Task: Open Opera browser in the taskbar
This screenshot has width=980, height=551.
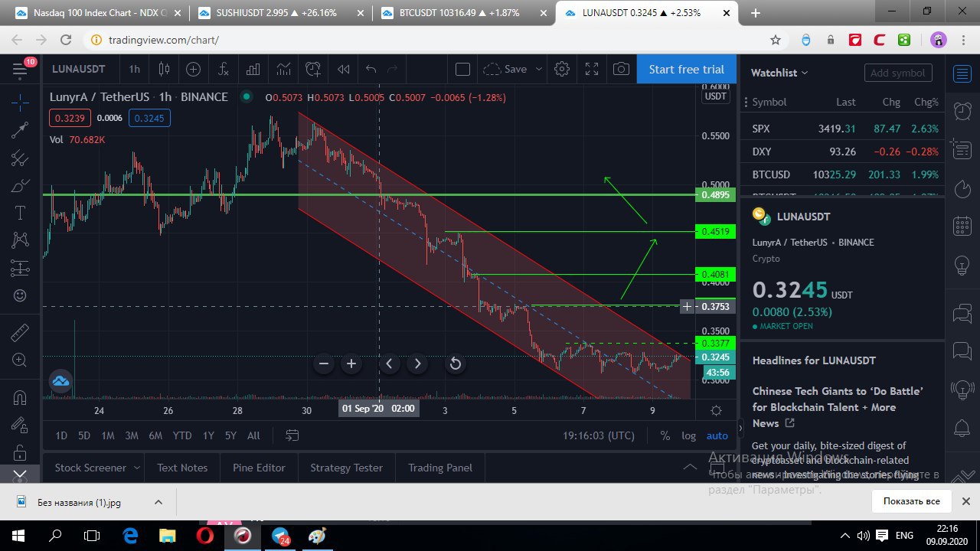Action: [204, 536]
